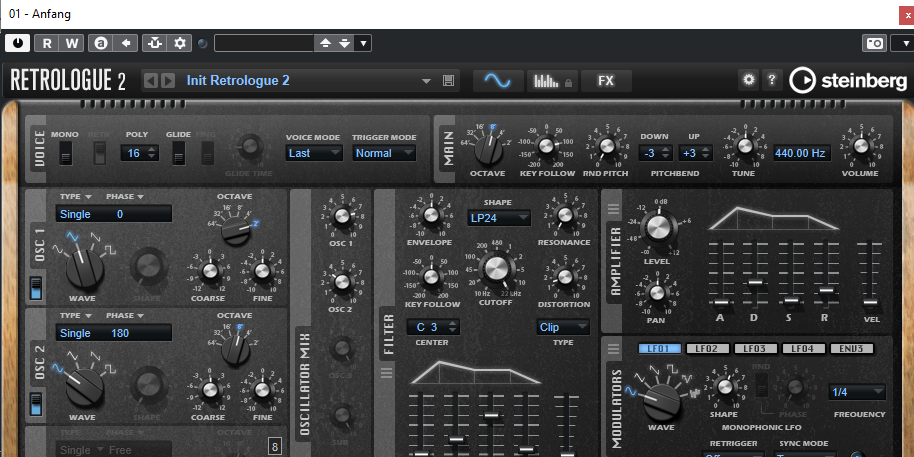
Task: Click the plug-in activate power button
Action: (x=18, y=43)
